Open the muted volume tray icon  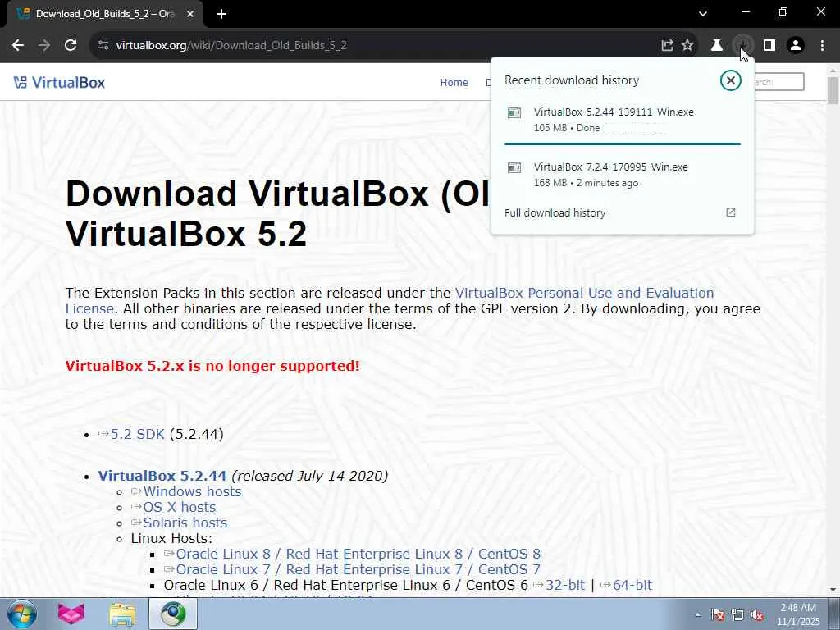click(x=757, y=615)
